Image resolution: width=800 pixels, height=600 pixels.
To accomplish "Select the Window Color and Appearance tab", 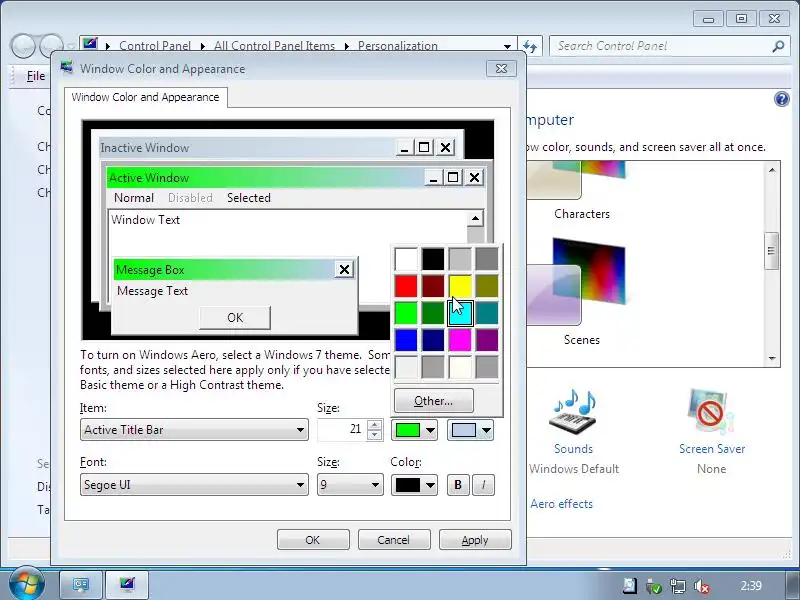I will tap(145, 97).
